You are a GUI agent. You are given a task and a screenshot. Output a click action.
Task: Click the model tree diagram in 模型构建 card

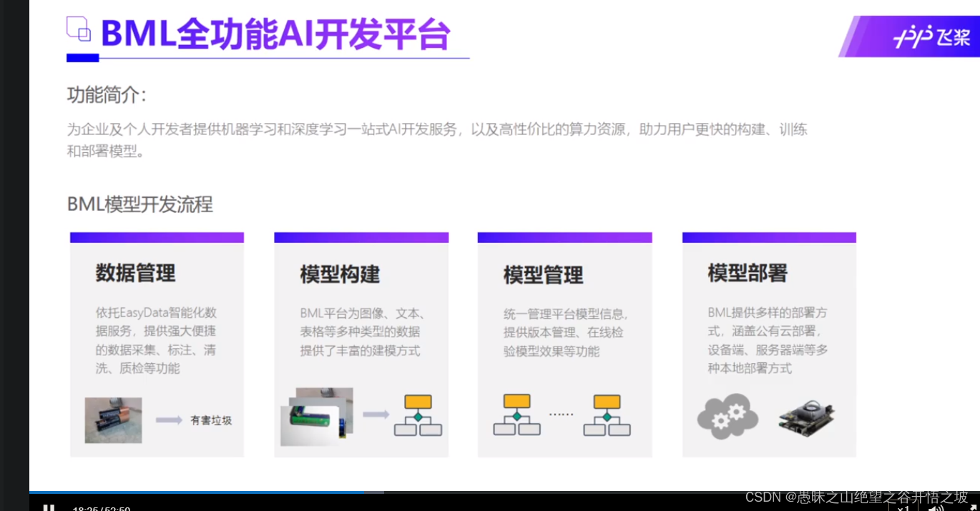tap(418, 415)
